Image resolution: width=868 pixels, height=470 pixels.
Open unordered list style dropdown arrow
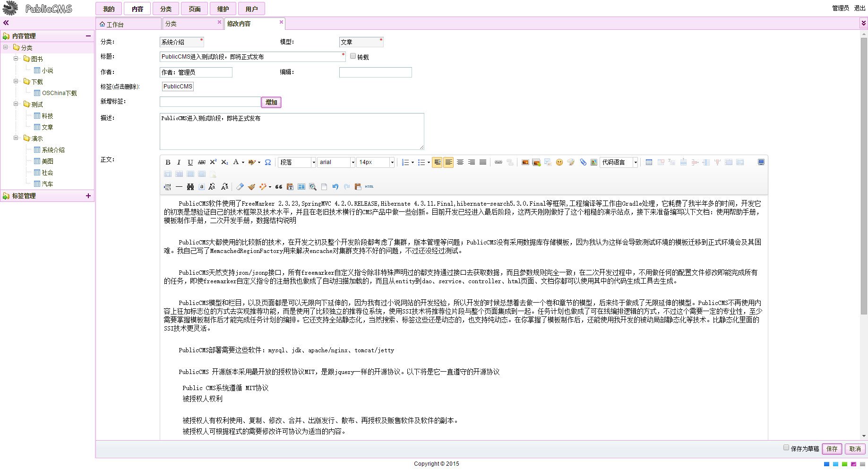429,162
